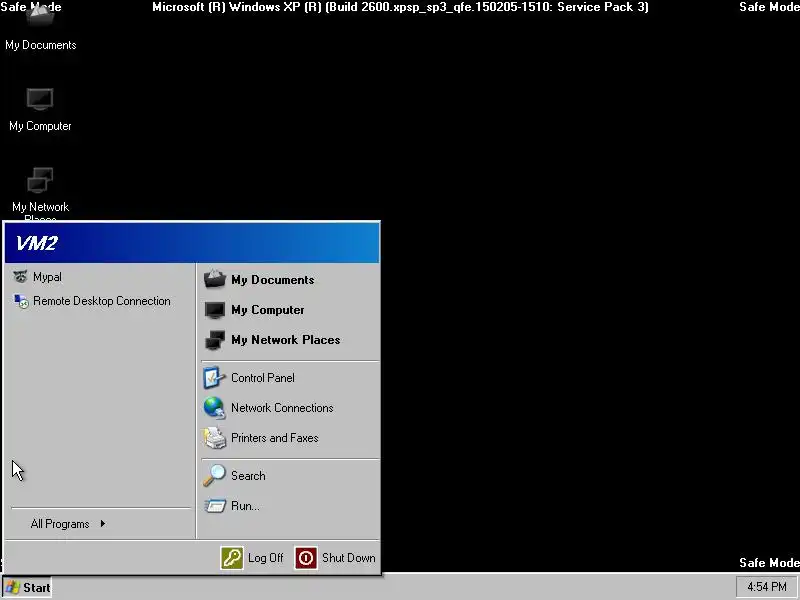The height and width of the screenshot is (600, 800).
Task: Click the Log Off button label
Action: (265, 558)
